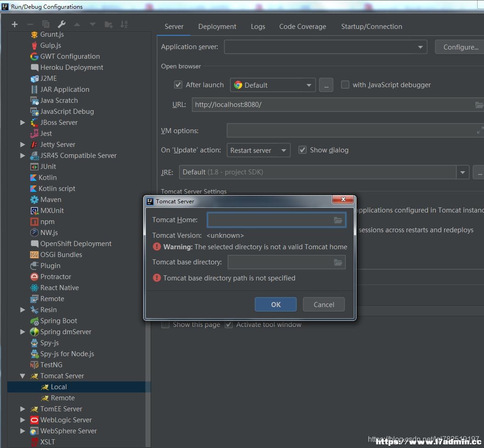Expand the JBoss Server node
Image resolution: width=484 pixels, height=448 pixels.
point(22,123)
